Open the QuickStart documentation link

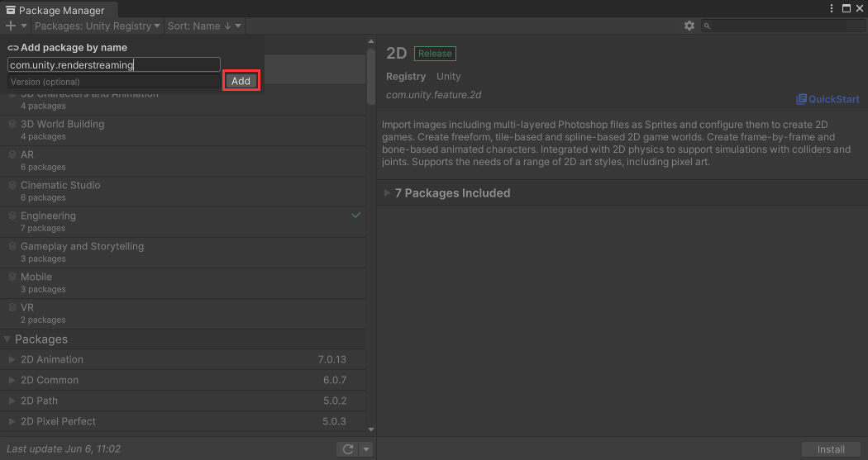pos(827,99)
